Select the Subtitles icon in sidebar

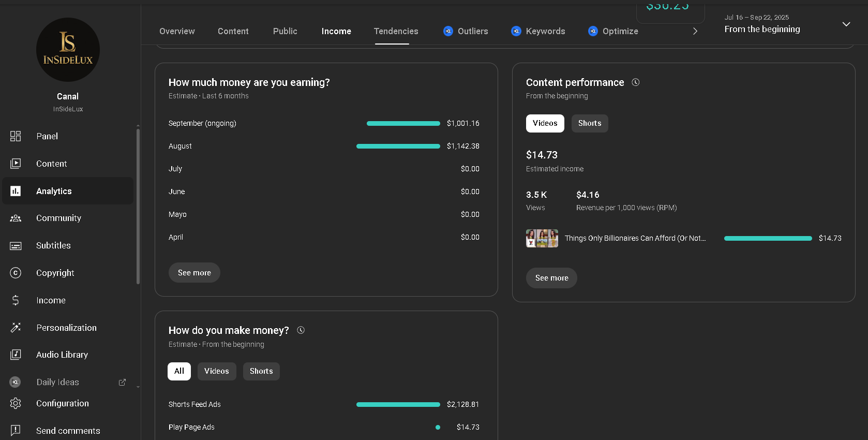pyautogui.click(x=16, y=246)
